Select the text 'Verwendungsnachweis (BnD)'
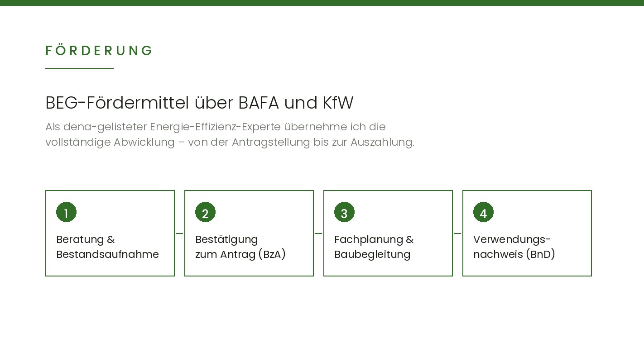 point(514,247)
